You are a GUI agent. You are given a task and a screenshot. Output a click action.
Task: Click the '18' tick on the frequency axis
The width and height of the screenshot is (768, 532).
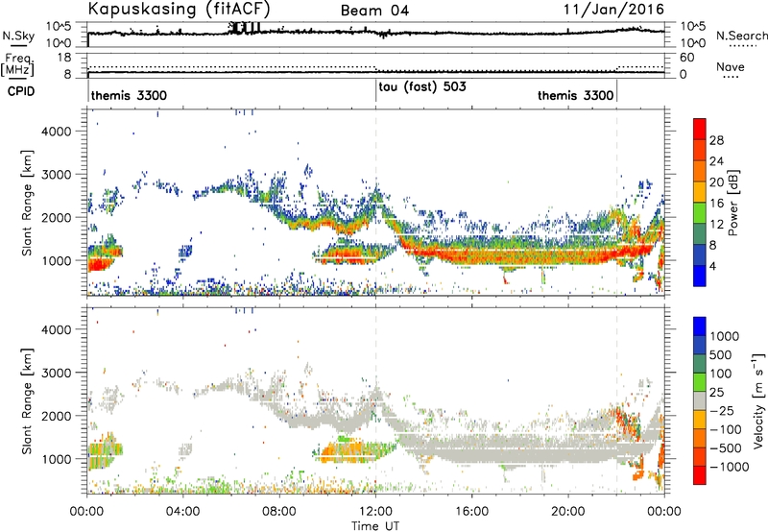(x=64, y=58)
